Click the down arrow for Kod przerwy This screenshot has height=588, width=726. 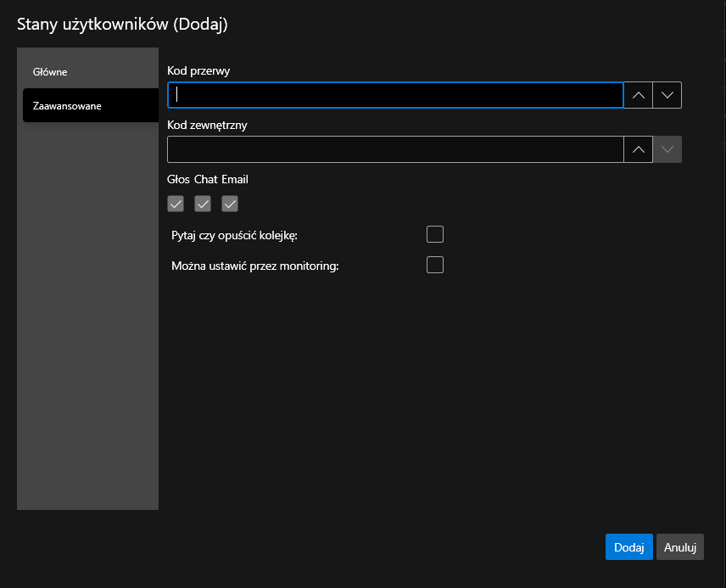(x=667, y=95)
